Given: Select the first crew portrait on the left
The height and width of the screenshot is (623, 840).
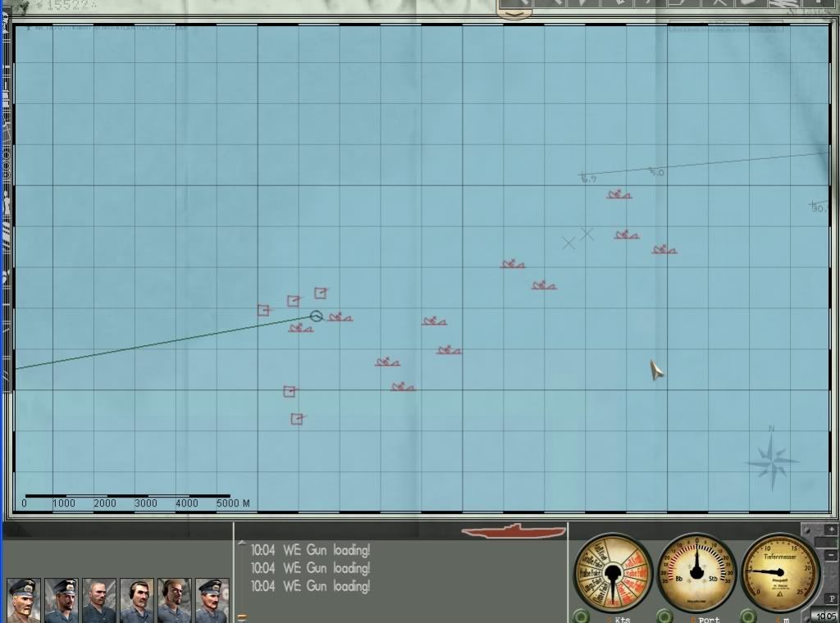Looking at the screenshot, I should (24, 600).
